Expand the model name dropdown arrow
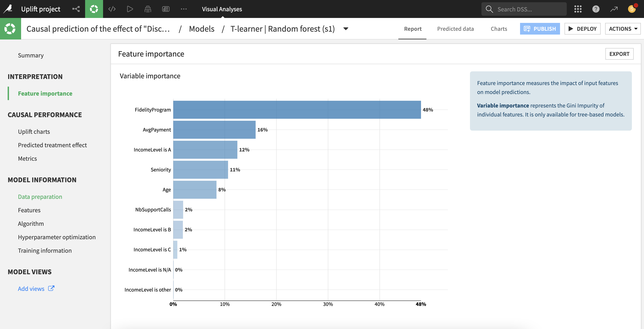The image size is (644, 329). pyautogui.click(x=346, y=29)
